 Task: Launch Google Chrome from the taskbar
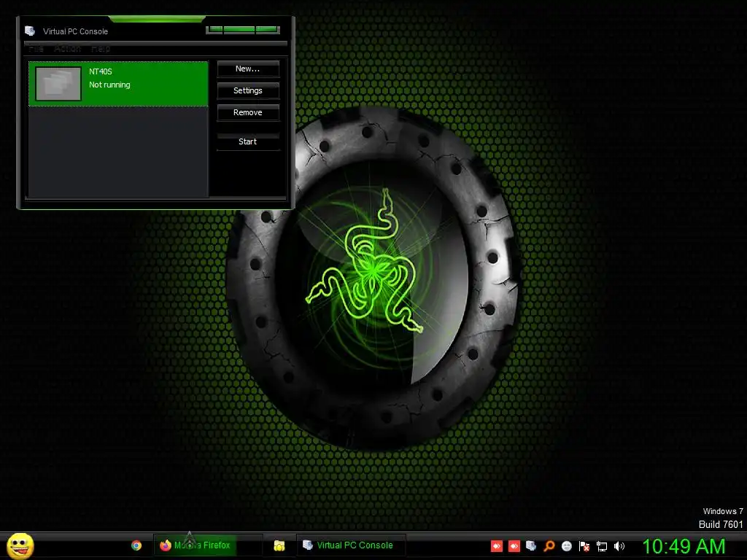(x=136, y=545)
